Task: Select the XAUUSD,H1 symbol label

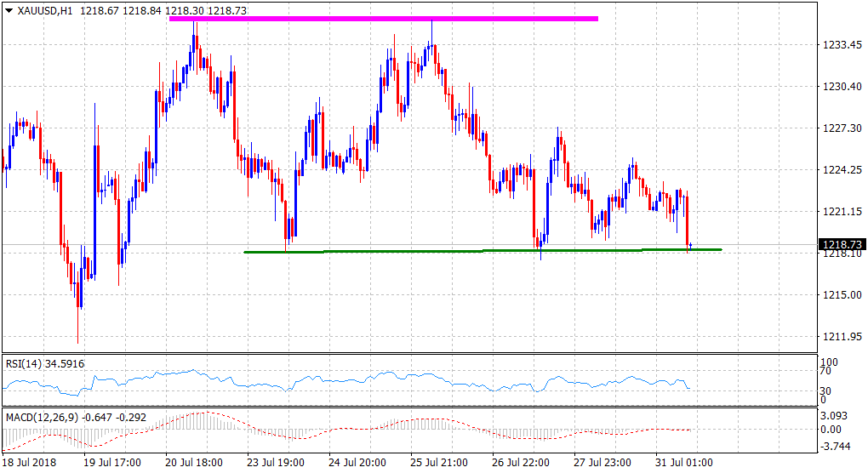Action: point(45,10)
